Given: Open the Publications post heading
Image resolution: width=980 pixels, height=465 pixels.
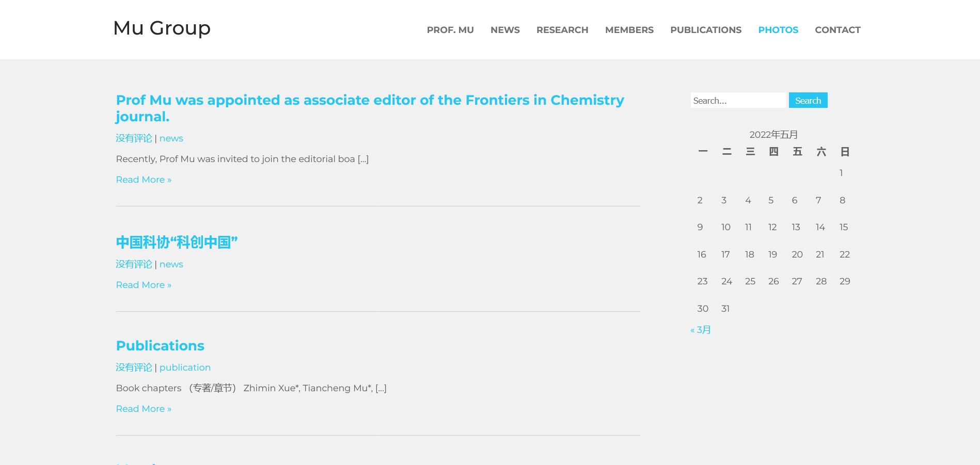Looking at the screenshot, I should click(160, 346).
